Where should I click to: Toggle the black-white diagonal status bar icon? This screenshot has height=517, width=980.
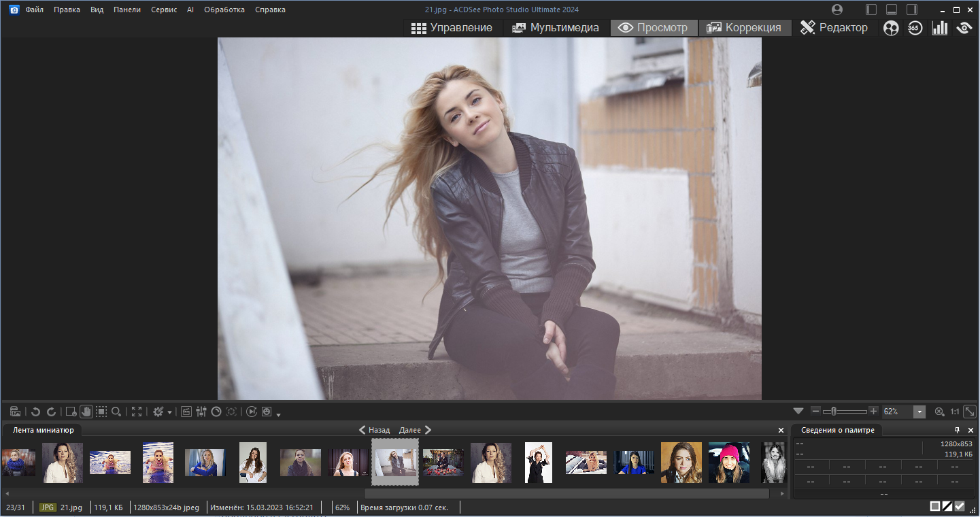point(947,506)
